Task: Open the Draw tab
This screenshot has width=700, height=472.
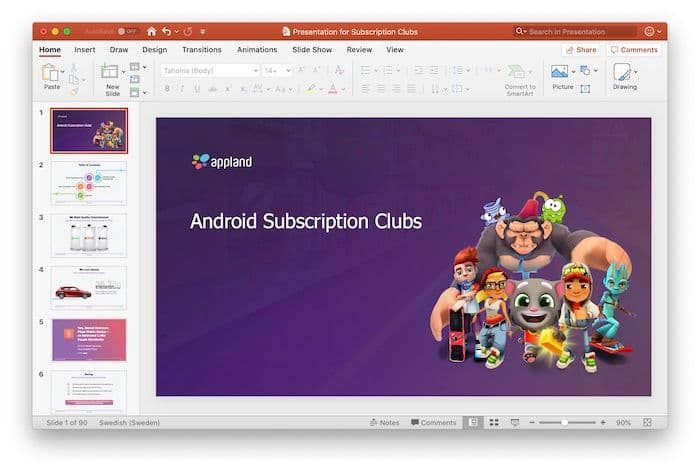Action: pyautogui.click(x=119, y=50)
